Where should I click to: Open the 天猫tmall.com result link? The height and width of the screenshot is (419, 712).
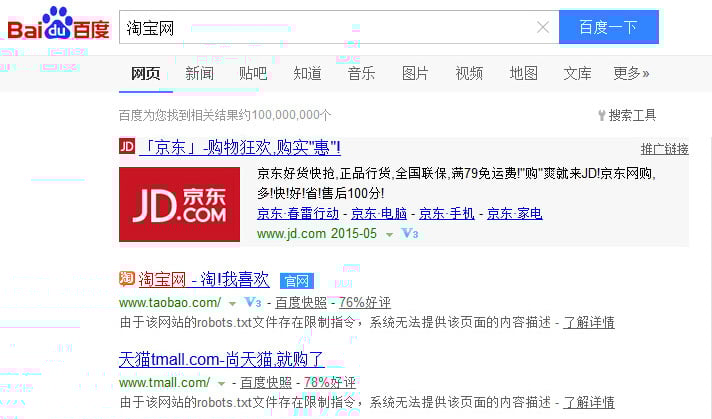(221, 360)
